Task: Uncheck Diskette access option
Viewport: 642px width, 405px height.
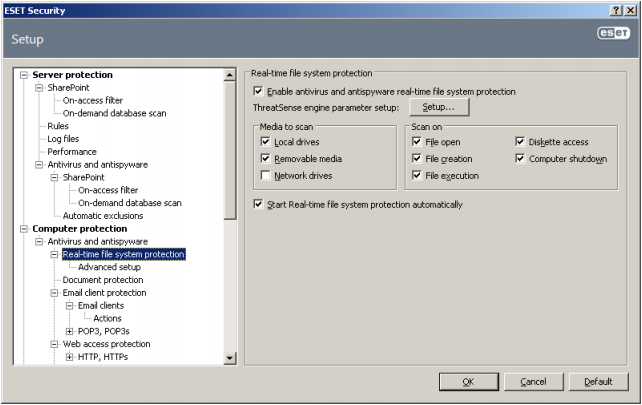Action: click(x=520, y=142)
